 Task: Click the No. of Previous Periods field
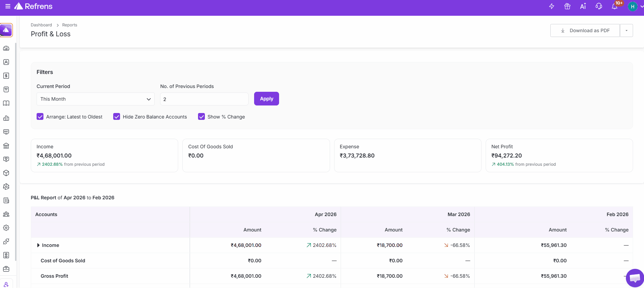204,99
